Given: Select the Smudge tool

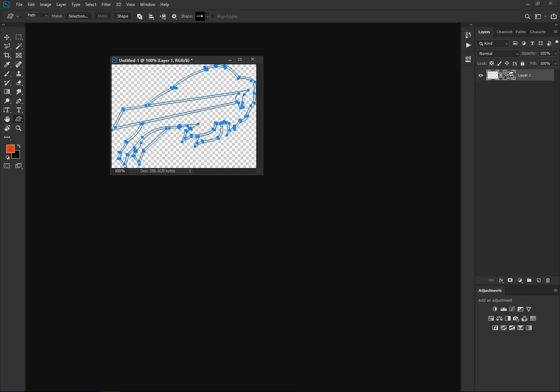Looking at the screenshot, I should click(19, 92).
